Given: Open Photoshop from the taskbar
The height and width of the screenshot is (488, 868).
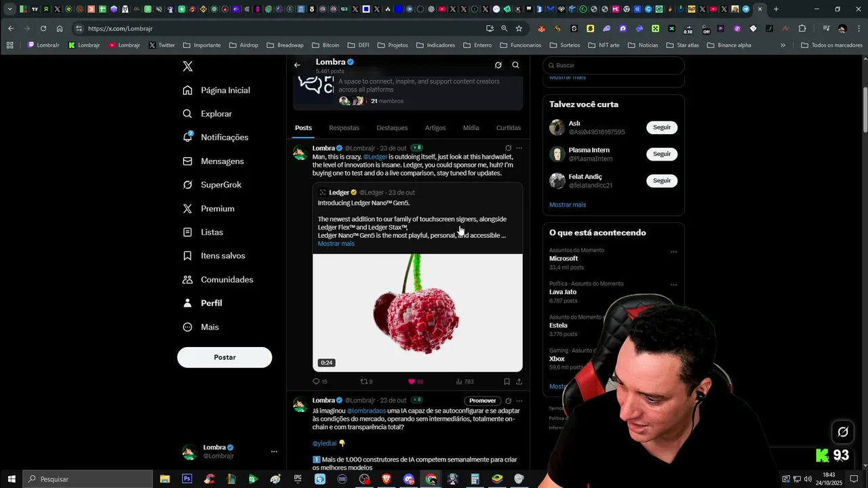Looking at the screenshot, I should coord(186,479).
